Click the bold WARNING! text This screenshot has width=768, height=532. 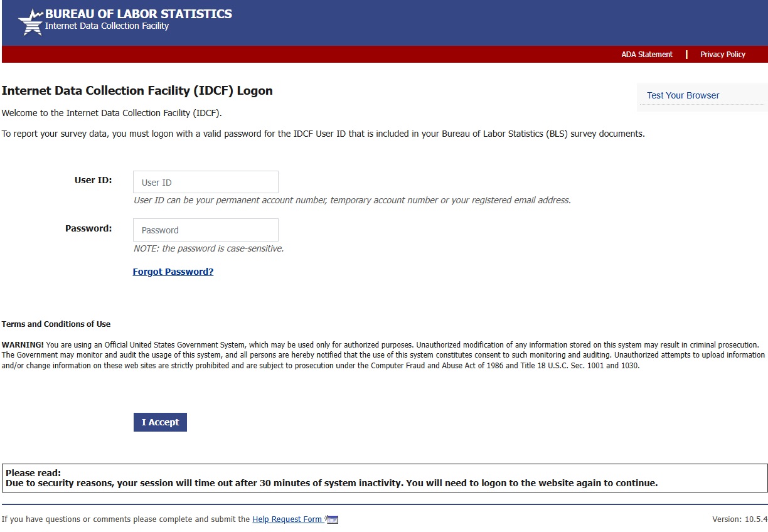coord(23,345)
